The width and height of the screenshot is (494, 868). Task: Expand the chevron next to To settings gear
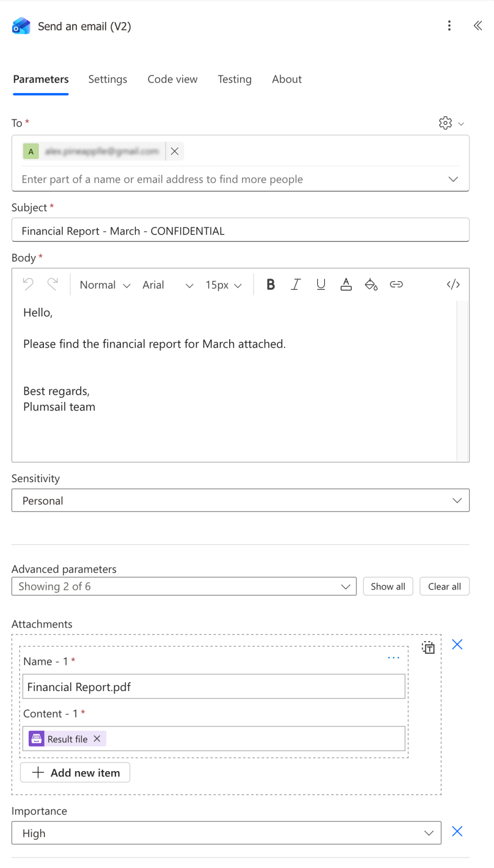(461, 124)
